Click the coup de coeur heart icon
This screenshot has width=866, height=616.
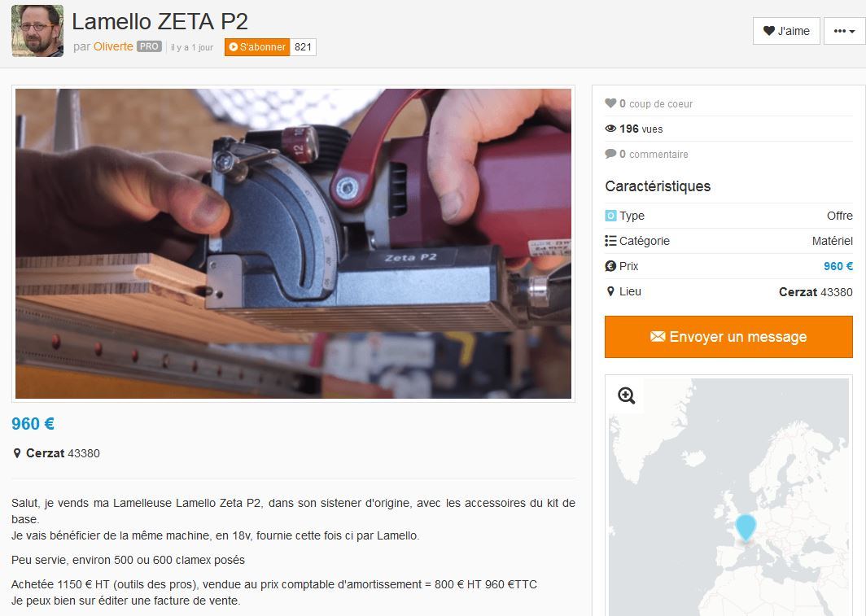pos(610,103)
